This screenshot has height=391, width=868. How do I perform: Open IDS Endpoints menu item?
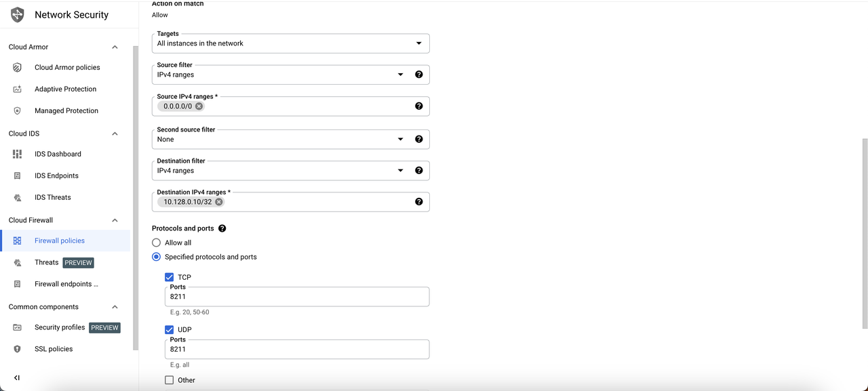click(56, 176)
